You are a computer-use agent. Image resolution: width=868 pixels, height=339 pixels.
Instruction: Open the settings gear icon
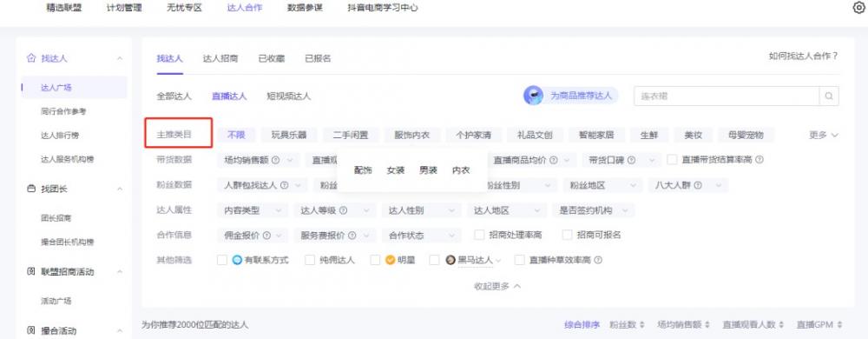tap(859, 8)
